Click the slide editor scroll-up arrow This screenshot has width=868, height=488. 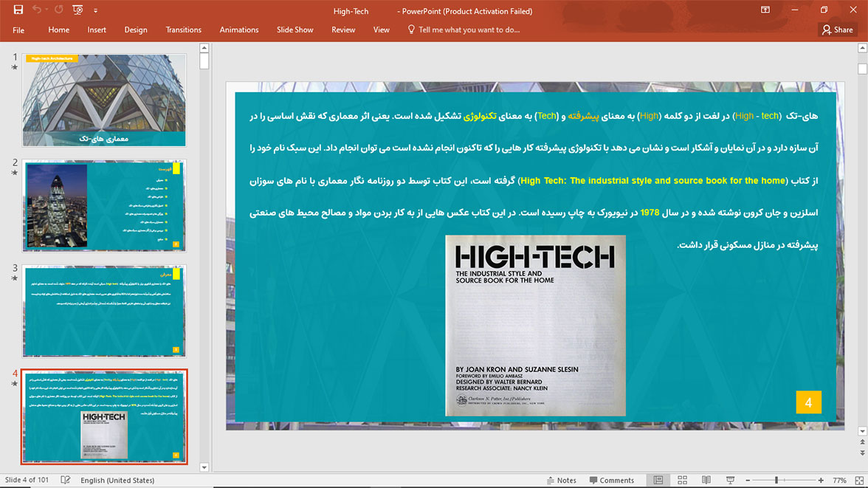click(x=862, y=48)
